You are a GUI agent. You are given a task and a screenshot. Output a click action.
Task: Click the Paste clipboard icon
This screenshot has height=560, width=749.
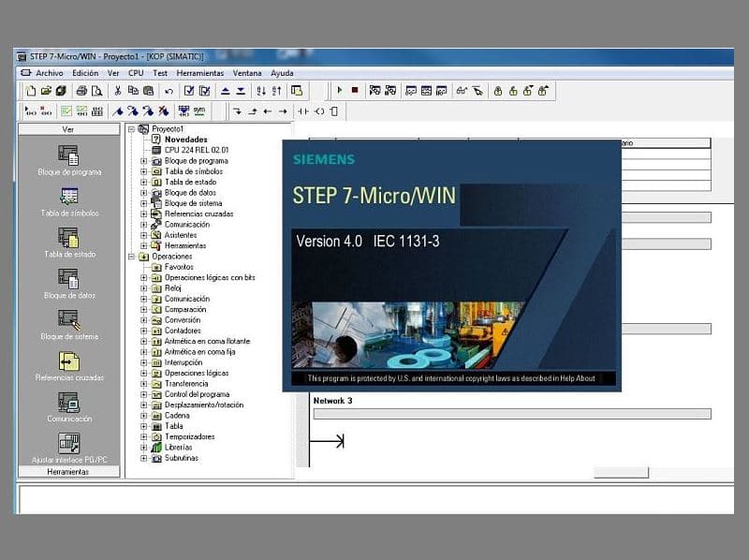pyautogui.click(x=149, y=90)
